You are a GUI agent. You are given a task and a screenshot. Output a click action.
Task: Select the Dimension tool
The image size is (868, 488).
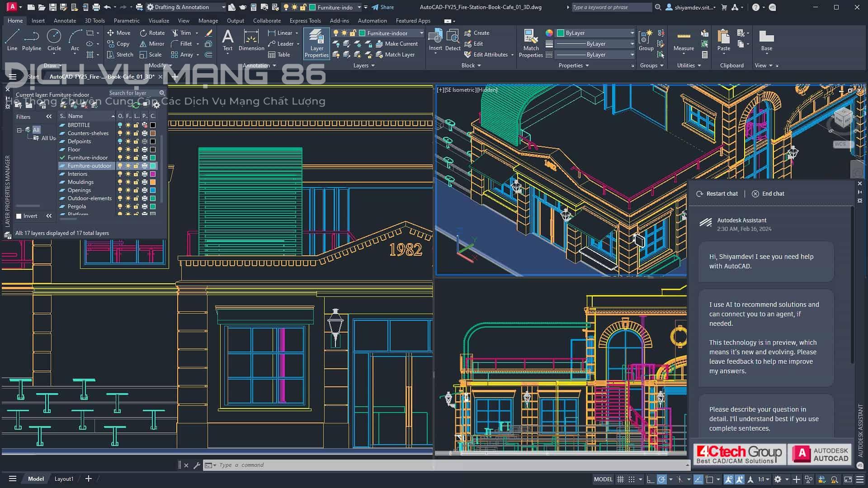point(251,40)
